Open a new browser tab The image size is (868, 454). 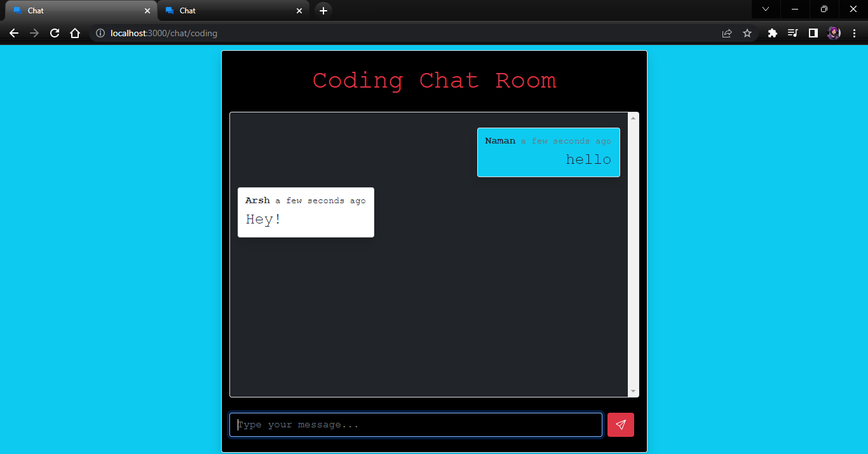pyautogui.click(x=323, y=10)
